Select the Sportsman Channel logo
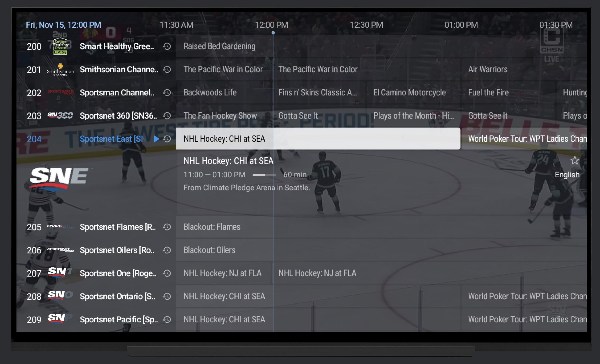 tap(61, 93)
